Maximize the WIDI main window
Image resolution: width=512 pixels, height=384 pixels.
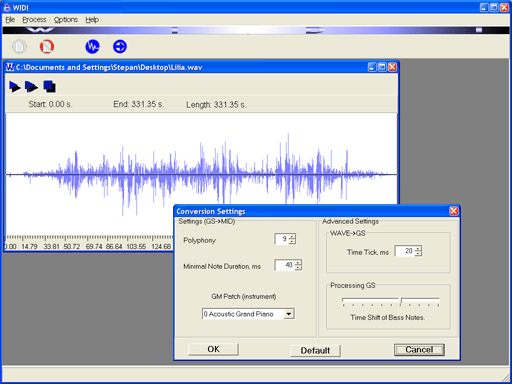click(494, 7)
